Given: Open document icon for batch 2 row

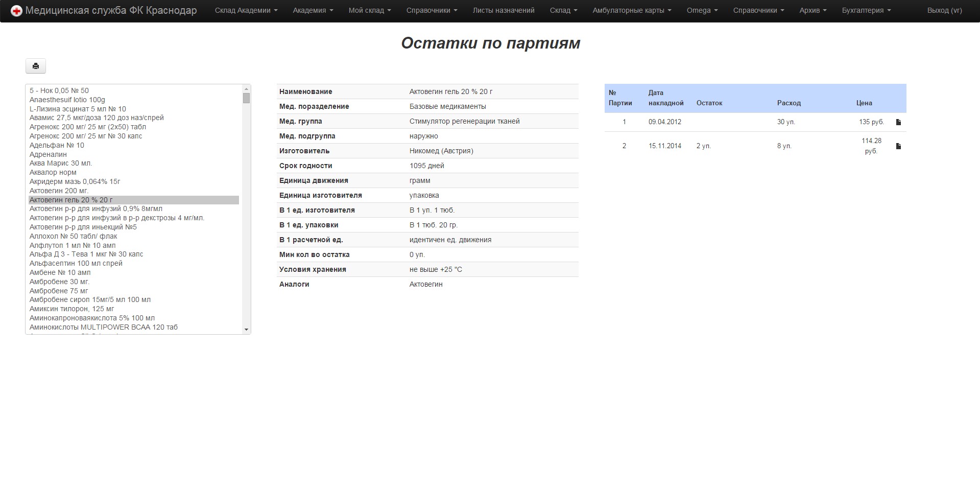Looking at the screenshot, I should (898, 146).
